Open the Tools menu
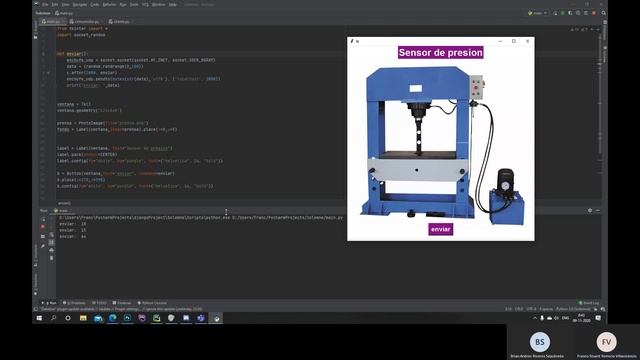 (x=134, y=4)
